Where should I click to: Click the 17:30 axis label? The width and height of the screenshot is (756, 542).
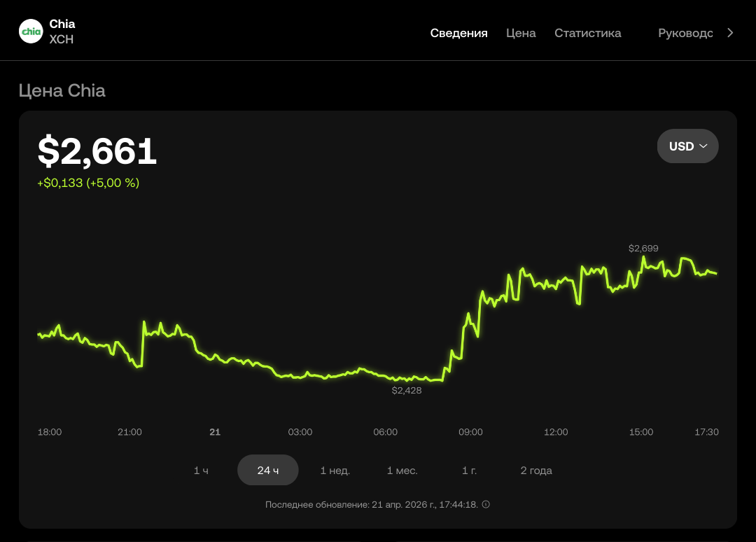pyautogui.click(x=706, y=432)
